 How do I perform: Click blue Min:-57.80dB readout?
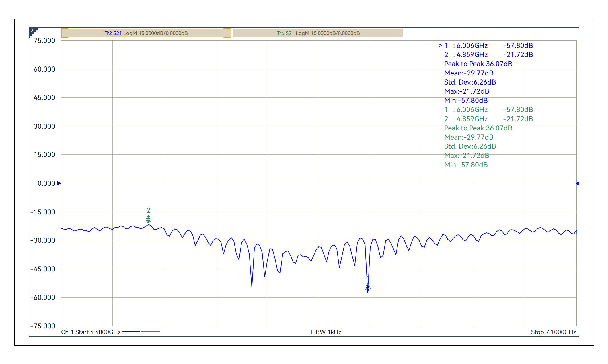[466, 100]
